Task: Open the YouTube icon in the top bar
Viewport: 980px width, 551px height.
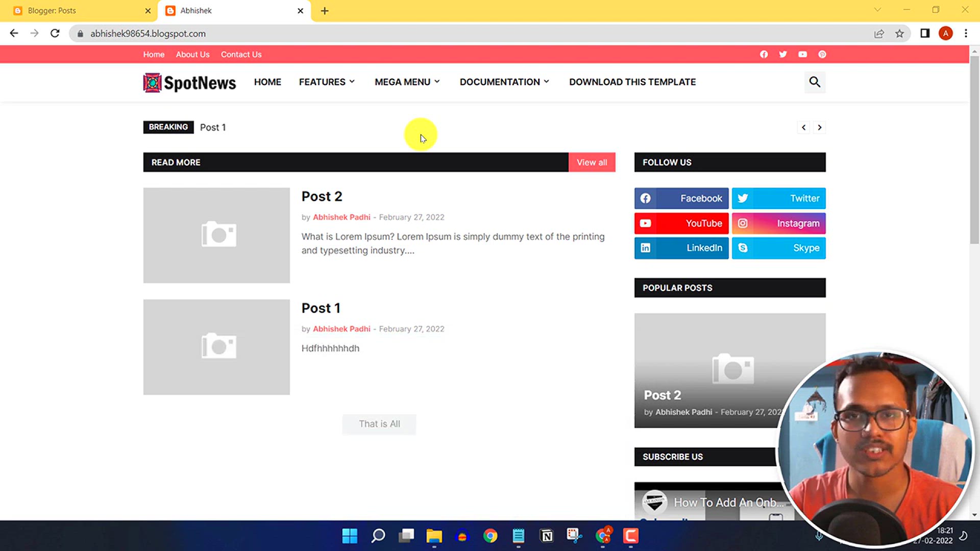Action: coord(803,54)
